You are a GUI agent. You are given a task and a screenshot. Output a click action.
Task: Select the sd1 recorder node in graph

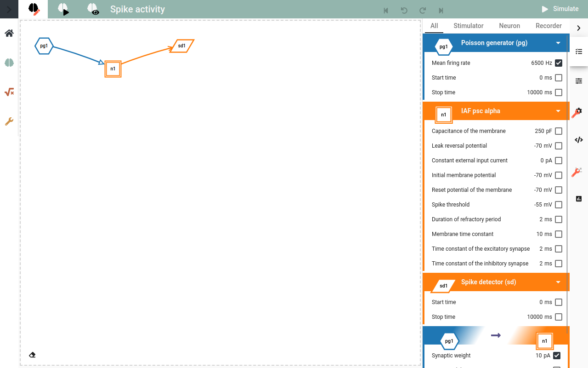(x=182, y=46)
